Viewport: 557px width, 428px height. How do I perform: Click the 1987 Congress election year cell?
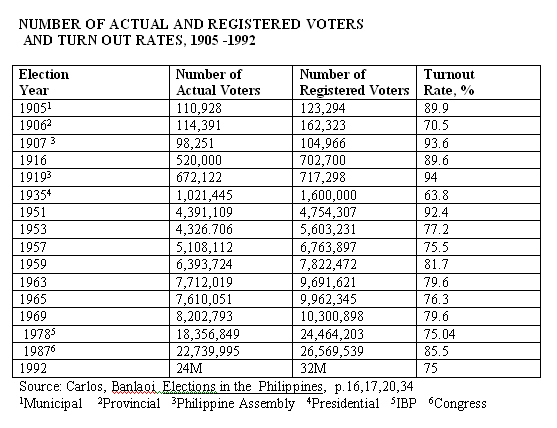point(91,351)
